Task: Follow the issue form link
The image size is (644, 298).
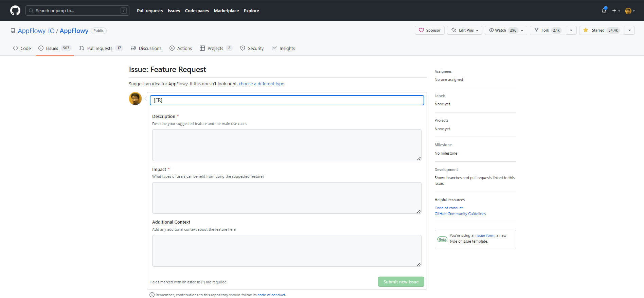Action: point(485,235)
